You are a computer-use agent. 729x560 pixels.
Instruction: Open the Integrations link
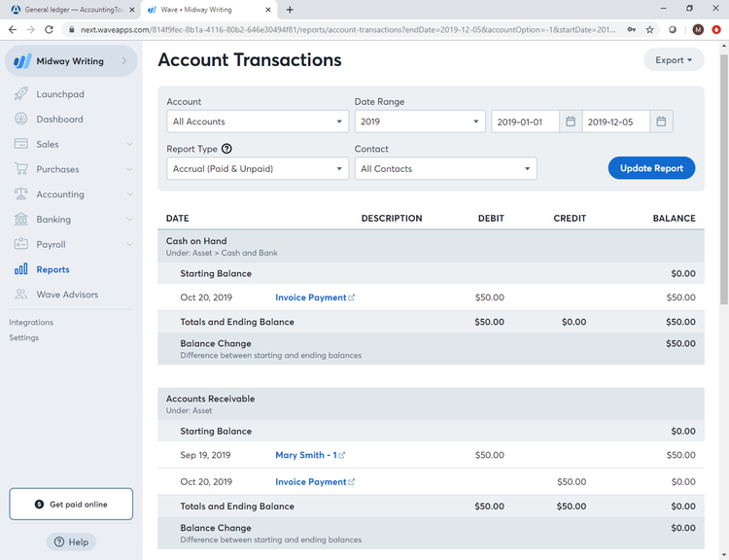(31, 322)
